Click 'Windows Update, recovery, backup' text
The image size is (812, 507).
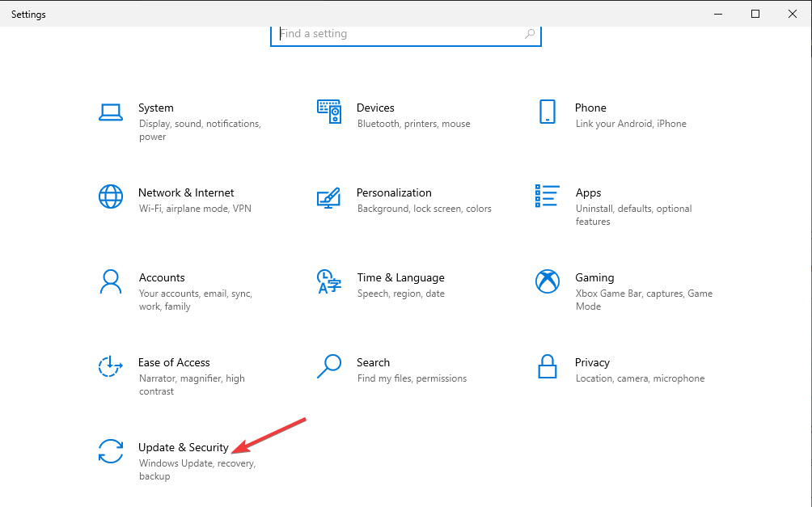coord(197,470)
